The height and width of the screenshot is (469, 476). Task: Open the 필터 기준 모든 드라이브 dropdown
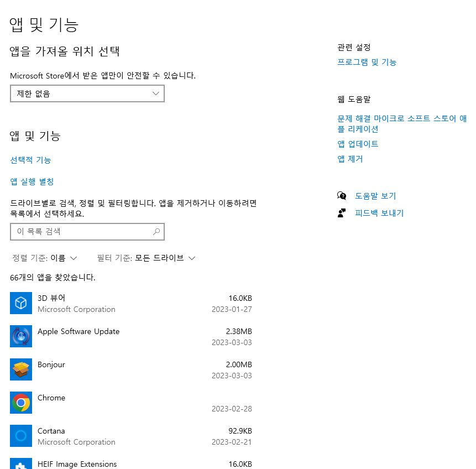point(146,258)
